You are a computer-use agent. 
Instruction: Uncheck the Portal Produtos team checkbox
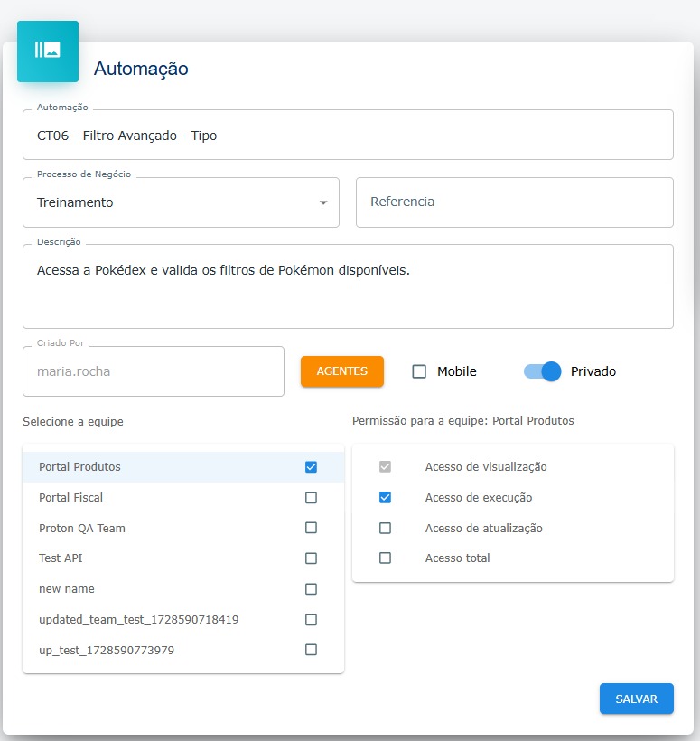point(311,467)
